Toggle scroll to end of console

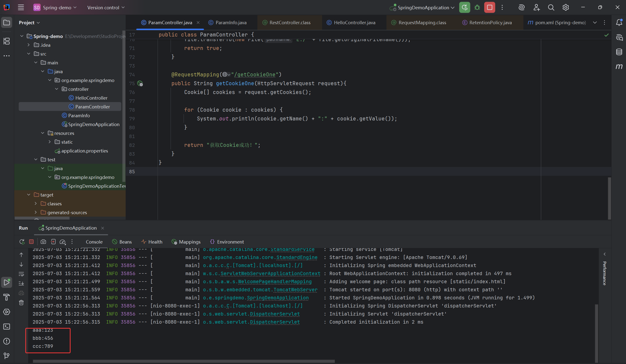(21, 283)
